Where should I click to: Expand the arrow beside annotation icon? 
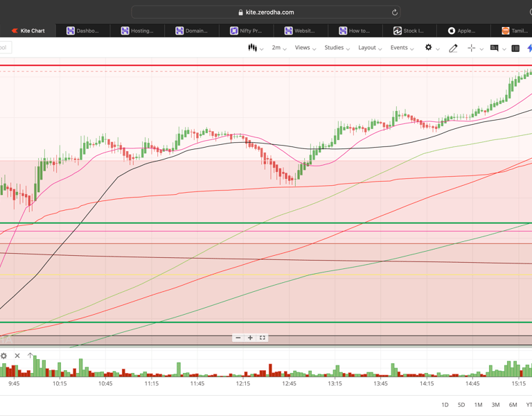point(504,49)
